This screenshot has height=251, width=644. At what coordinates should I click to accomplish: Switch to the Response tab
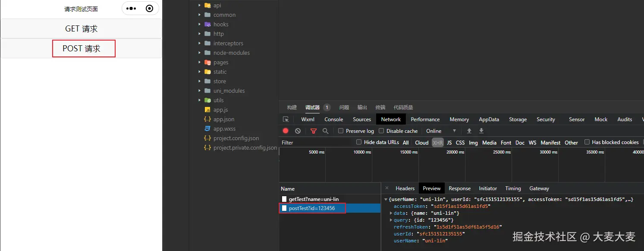(x=460, y=188)
